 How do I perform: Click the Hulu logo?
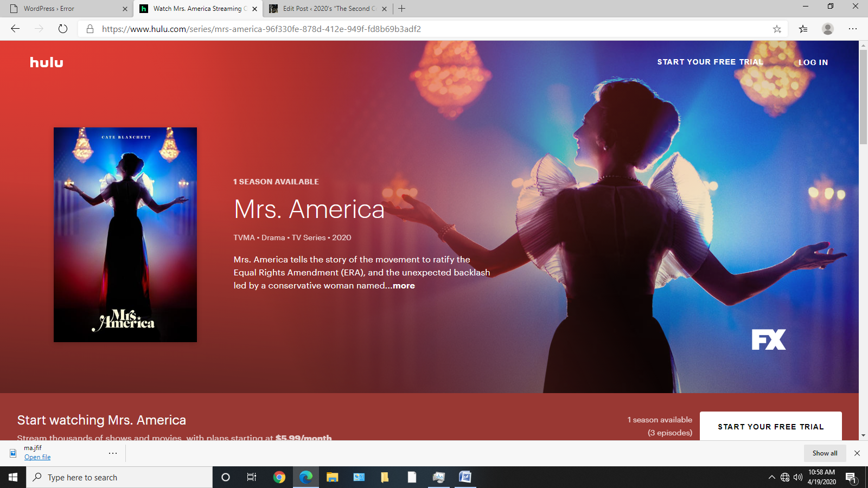pyautogui.click(x=47, y=62)
